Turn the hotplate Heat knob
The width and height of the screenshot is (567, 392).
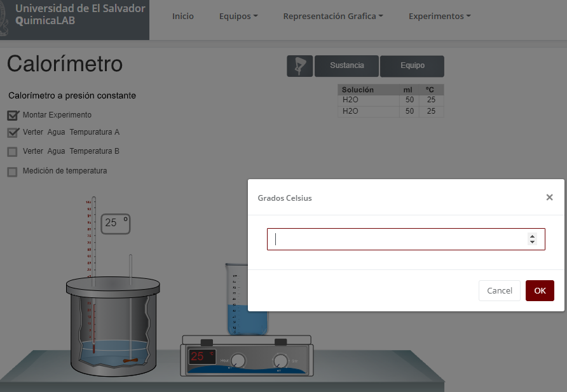238,360
